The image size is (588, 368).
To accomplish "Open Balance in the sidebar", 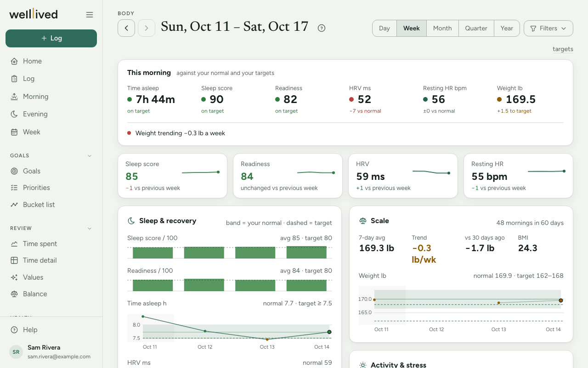I will click(x=51, y=294).
